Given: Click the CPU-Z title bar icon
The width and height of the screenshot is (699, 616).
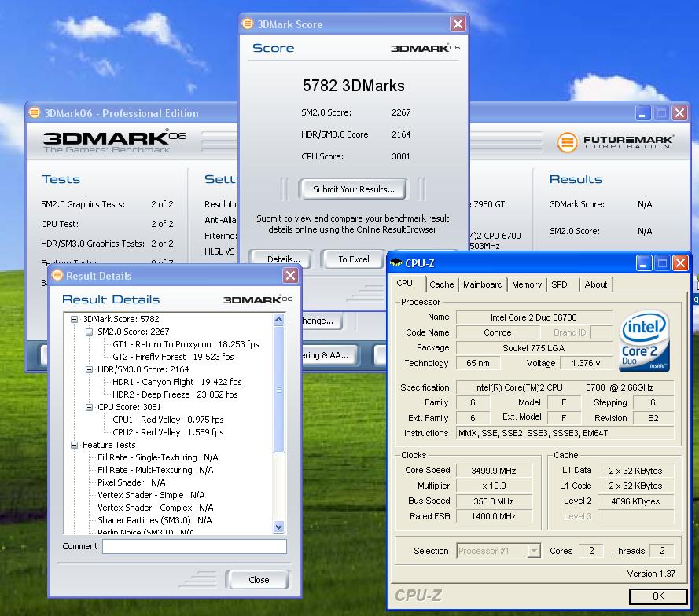Looking at the screenshot, I should [x=395, y=262].
